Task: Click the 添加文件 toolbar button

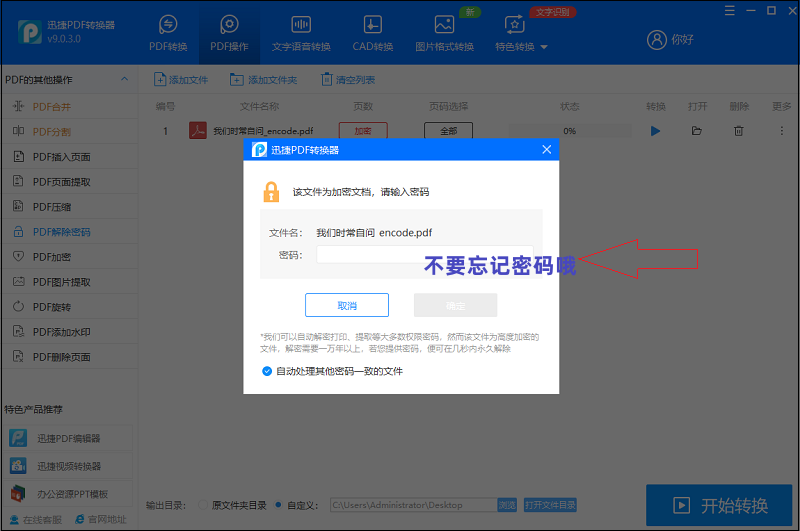Action: tap(181, 80)
